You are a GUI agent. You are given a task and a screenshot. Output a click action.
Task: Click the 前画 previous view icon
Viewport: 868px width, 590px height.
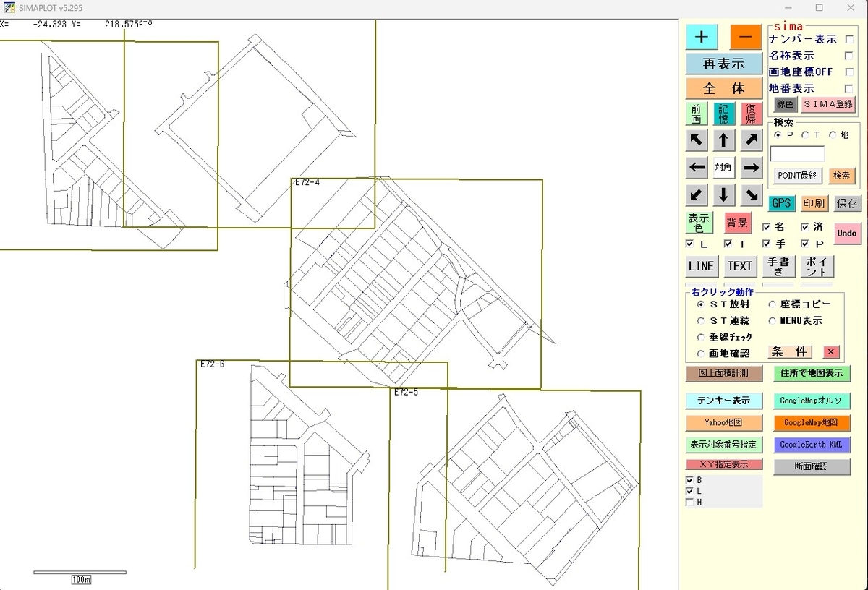(696, 114)
